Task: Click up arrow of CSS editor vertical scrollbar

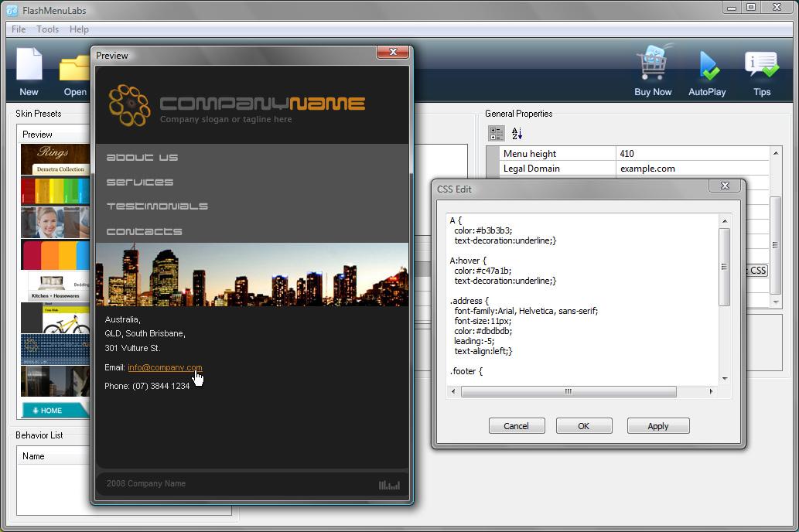Action: click(x=724, y=220)
